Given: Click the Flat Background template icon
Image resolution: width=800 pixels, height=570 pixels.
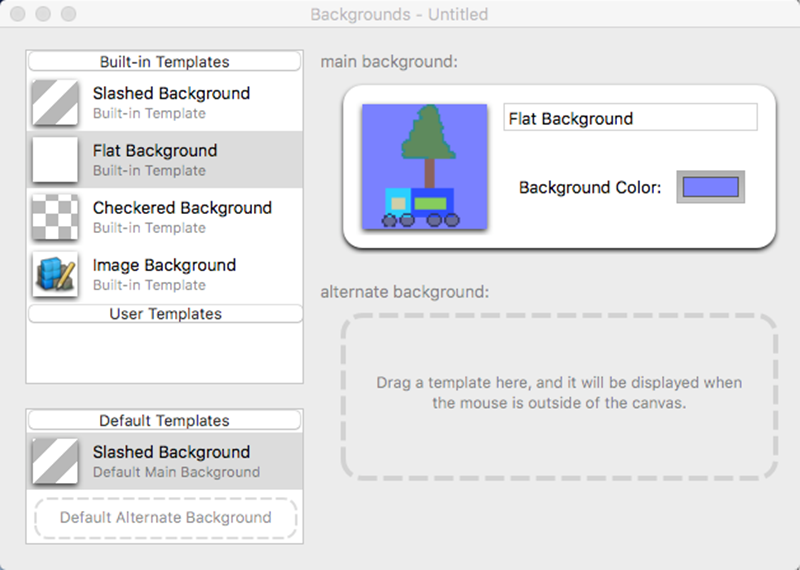Looking at the screenshot, I should tap(55, 160).
